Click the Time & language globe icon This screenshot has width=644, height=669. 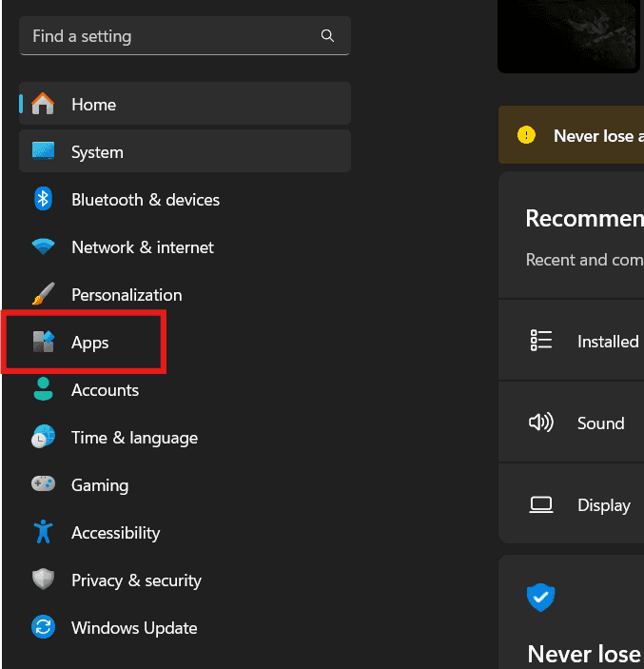[x=43, y=437]
